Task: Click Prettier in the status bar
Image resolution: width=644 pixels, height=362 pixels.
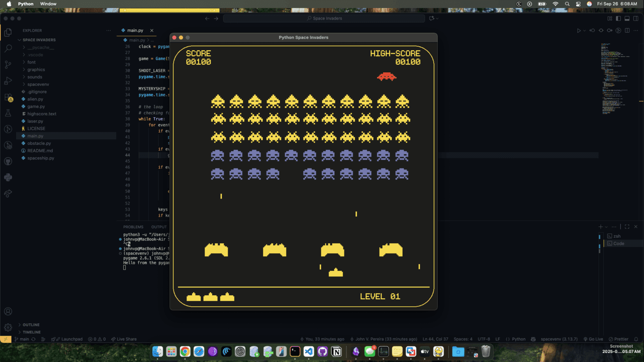Action: (618, 339)
